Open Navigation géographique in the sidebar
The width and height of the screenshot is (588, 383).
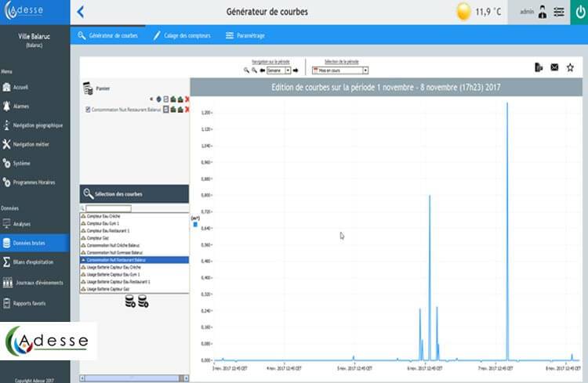coord(34,125)
